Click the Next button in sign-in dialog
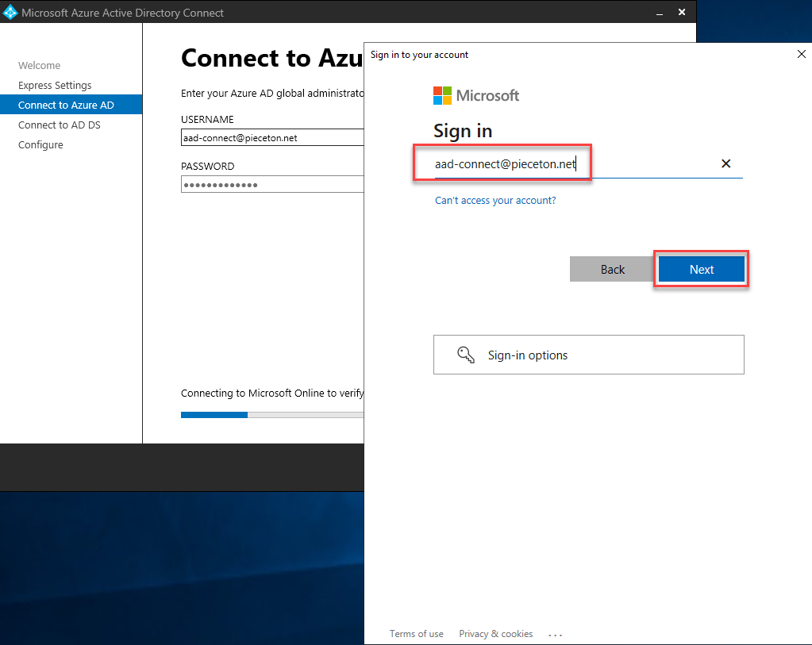 pyautogui.click(x=701, y=269)
